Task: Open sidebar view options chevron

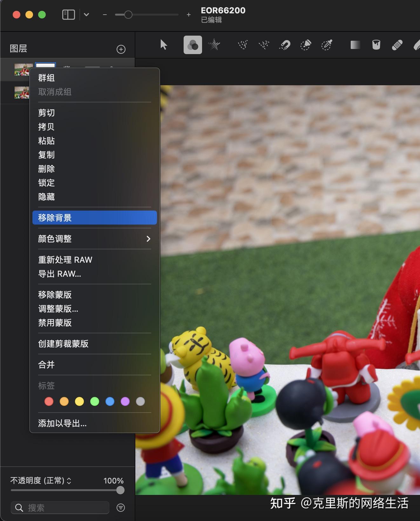Action: [x=86, y=15]
